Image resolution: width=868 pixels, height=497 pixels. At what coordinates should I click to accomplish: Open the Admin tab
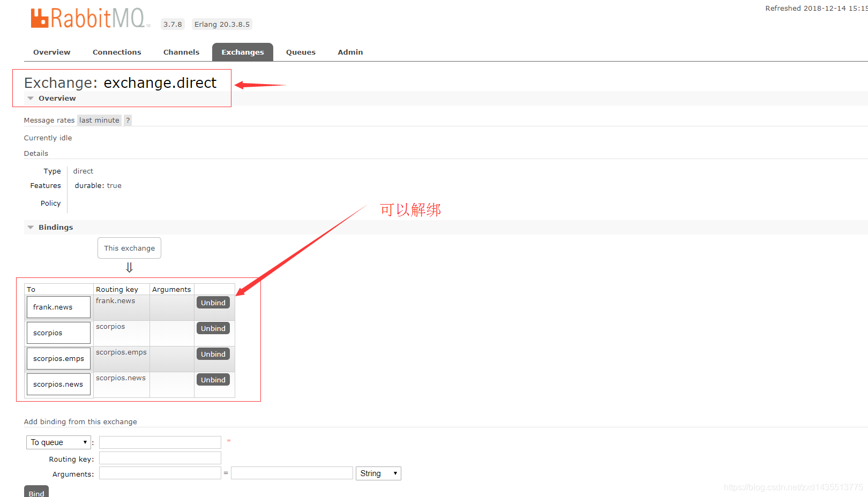(350, 52)
